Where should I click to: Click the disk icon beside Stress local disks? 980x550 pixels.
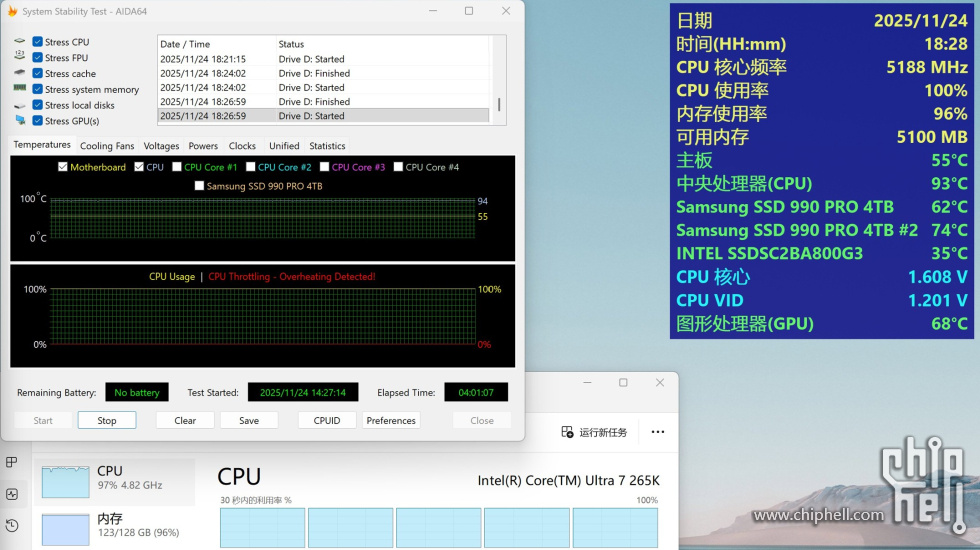click(x=20, y=105)
